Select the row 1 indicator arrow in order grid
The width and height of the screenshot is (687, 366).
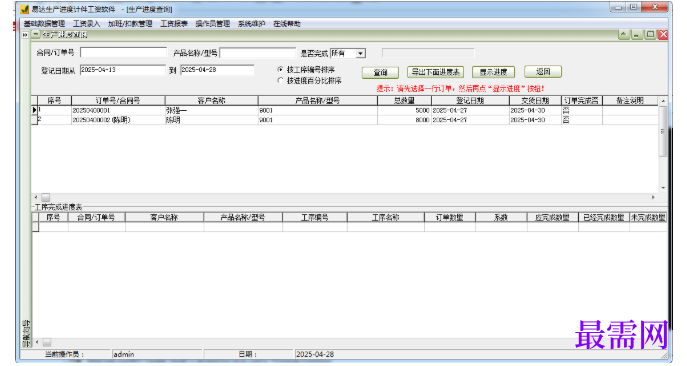34,110
